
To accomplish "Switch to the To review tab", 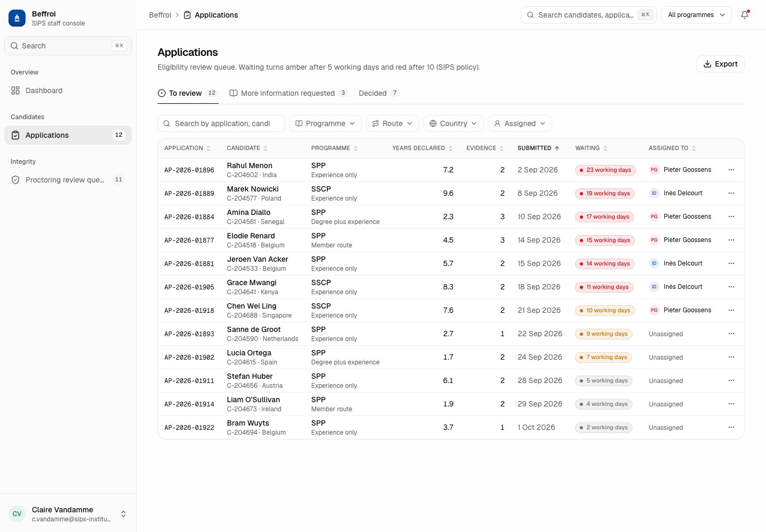I will (188, 93).
